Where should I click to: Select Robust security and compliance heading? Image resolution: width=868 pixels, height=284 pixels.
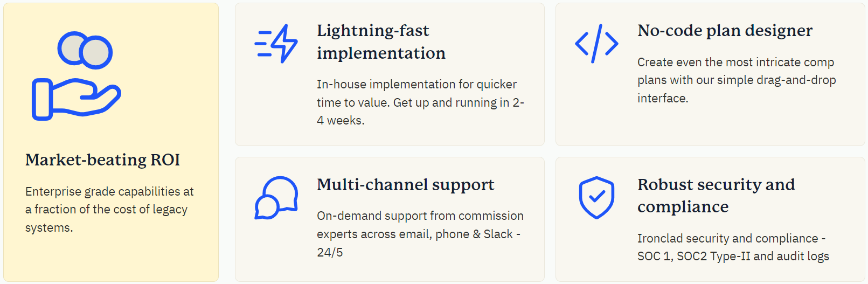[716, 196]
